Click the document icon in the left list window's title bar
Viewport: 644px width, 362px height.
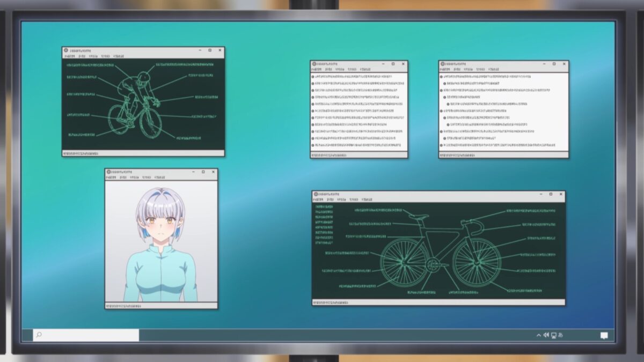point(313,63)
